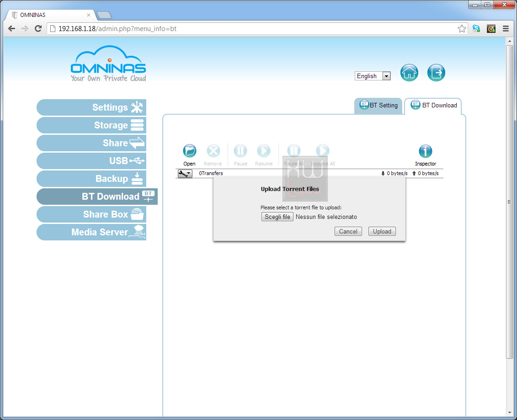The width and height of the screenshot is (517, 420).
Task: Click the Pause torrent icon
Action: [x=240, y=151]
